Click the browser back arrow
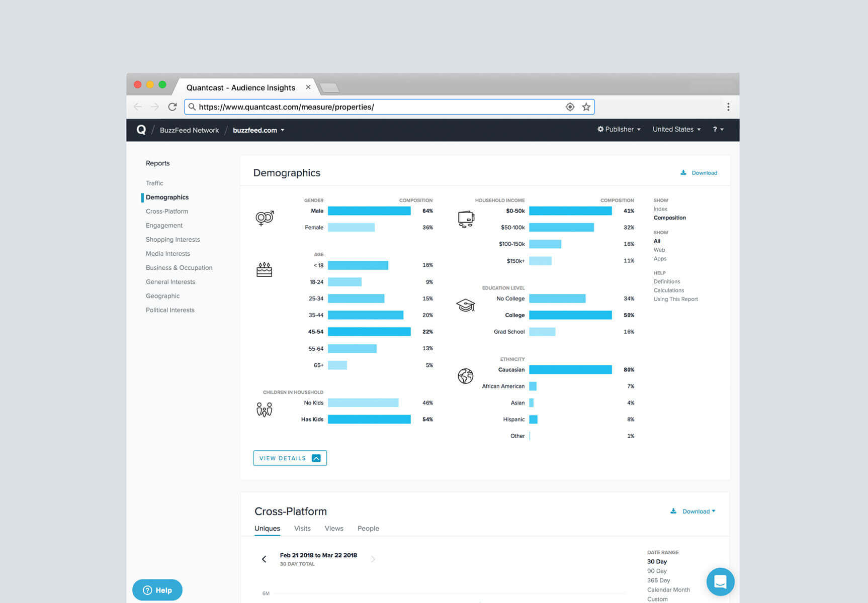Screen dimensions: 868x603 point(138,107)
